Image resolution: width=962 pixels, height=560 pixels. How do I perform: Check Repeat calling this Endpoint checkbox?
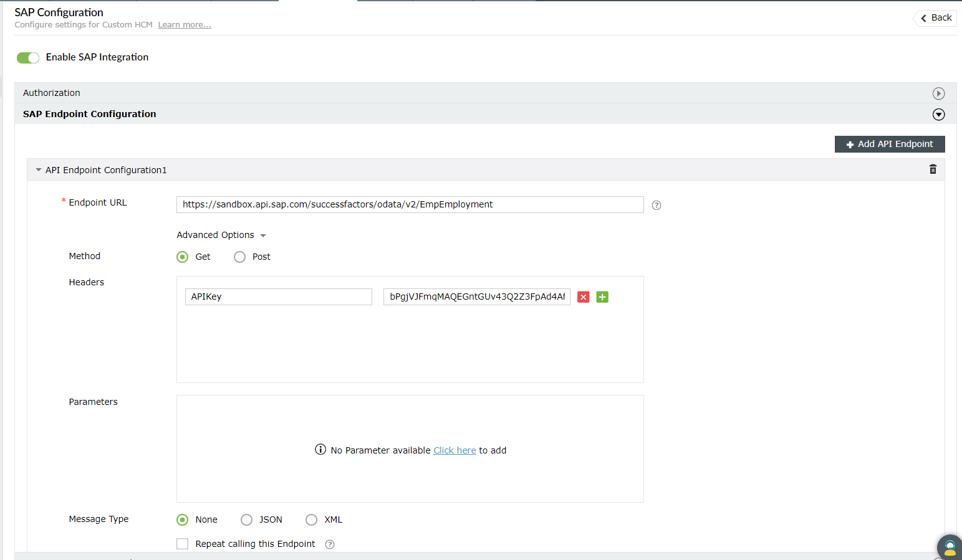(183, 544)
